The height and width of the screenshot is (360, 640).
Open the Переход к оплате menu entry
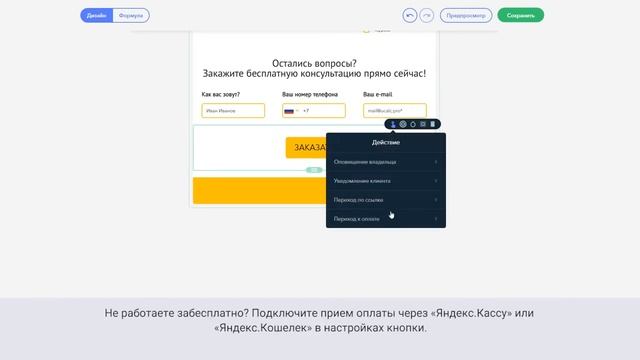(386, 219)
